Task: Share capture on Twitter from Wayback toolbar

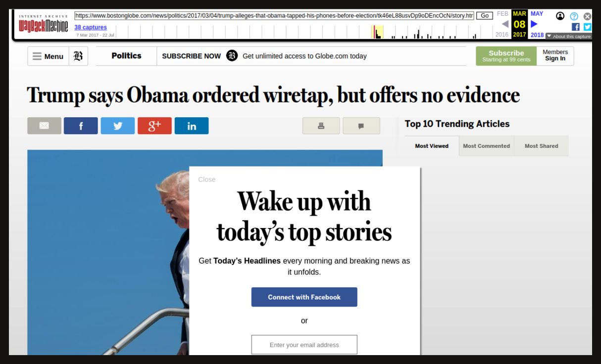Action: tap(588, 28)
